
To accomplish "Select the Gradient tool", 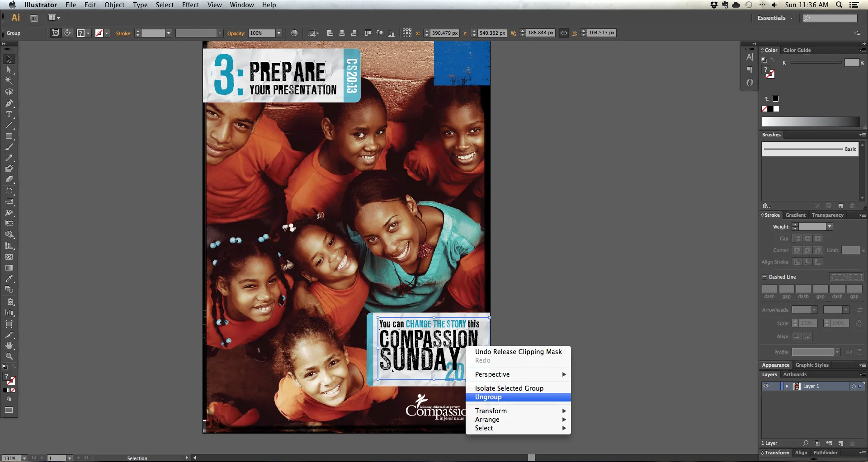I will (x=9, y=268).
